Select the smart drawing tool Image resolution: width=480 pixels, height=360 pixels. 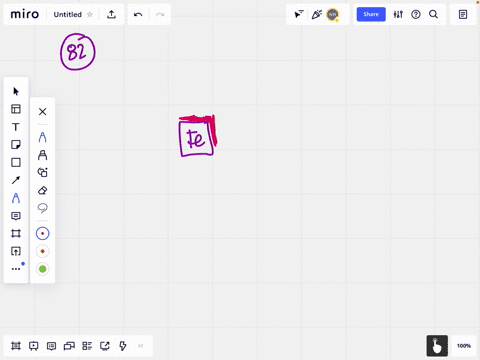coord(42,172)
